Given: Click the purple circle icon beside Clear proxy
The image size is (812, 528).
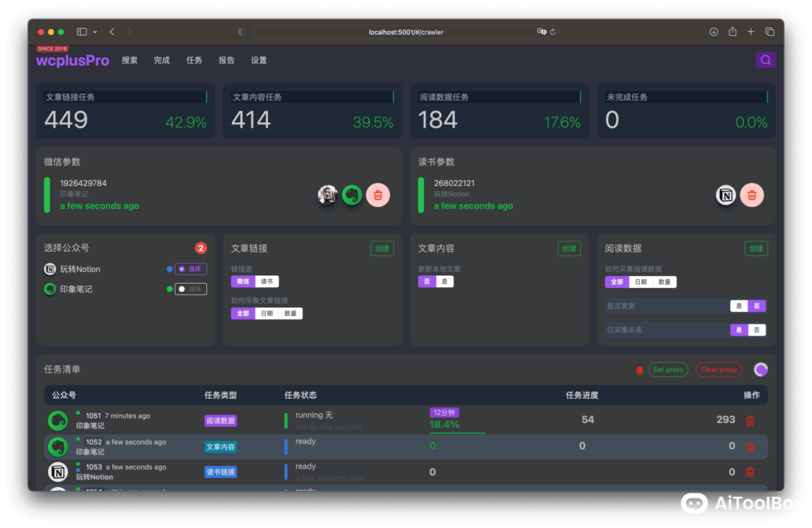Looking at the screenshot, I should pyautogui.click(x=761, y=369).
